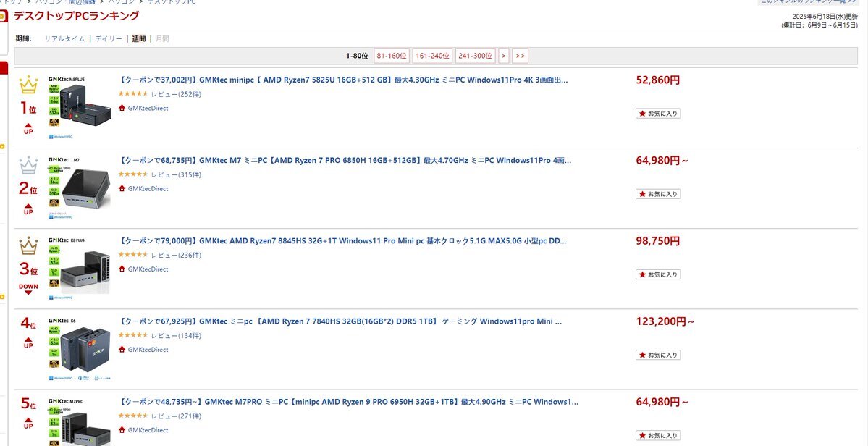Click the shop house icon in the Ryzen 7 7840HS row
Image resolution: width=868 pixels, height=446 pixels.
click(x=122, y=349)
